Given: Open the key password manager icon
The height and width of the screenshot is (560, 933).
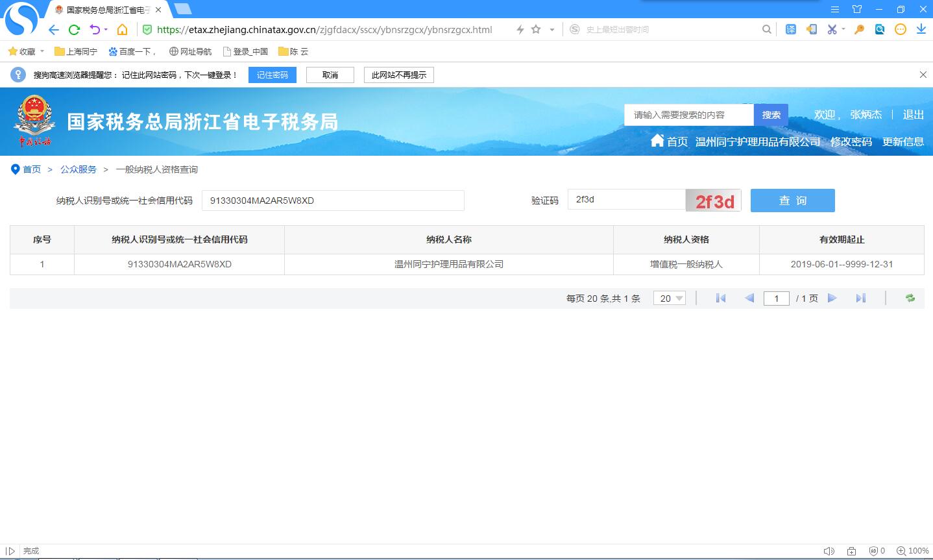Looking at the screenshot, I should pyautogui.click(x=859, y=29).
